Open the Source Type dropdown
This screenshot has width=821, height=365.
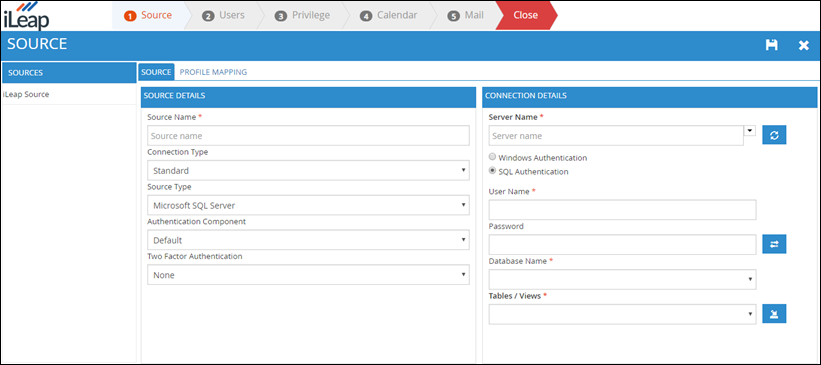308,205
